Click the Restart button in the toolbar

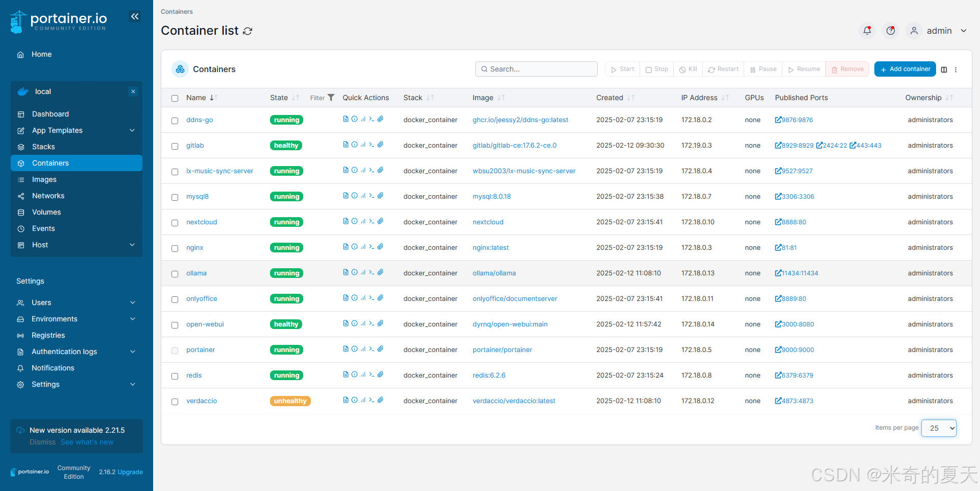723,69
